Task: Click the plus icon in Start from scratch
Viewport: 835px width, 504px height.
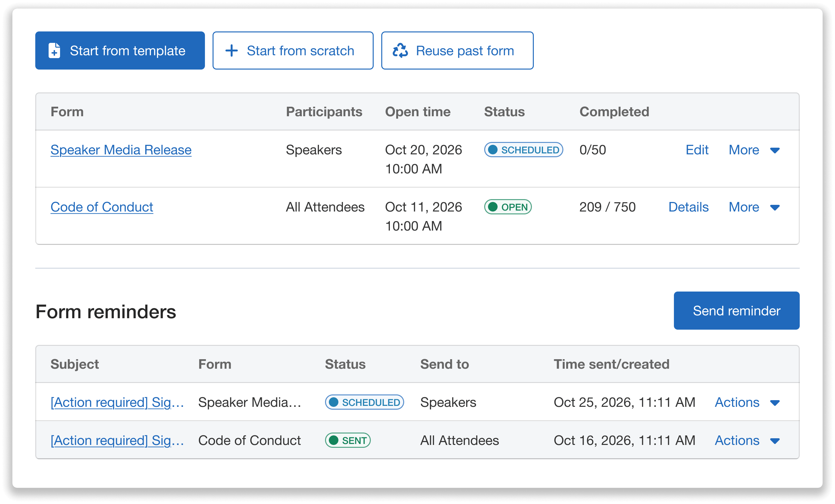Action: [x=231, y=51]
